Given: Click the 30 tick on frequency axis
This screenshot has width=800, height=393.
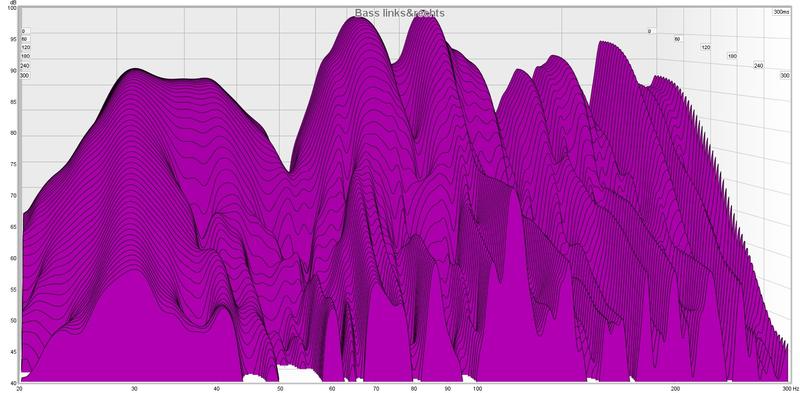Looking at the screenshot, I should tap(134, 389).
